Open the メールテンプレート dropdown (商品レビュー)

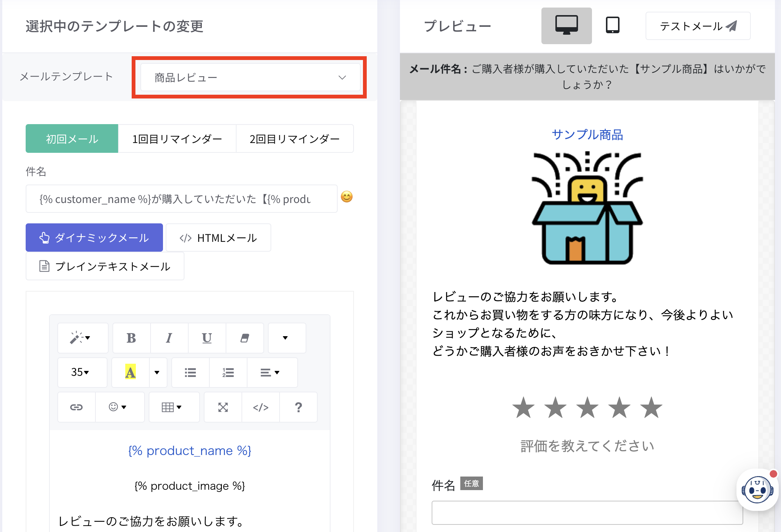(250, 77)
